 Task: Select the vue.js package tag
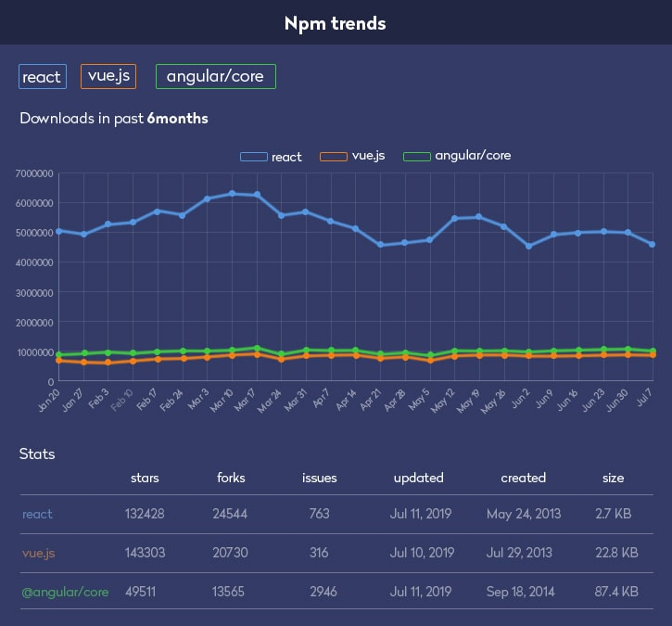pos(108,76)
